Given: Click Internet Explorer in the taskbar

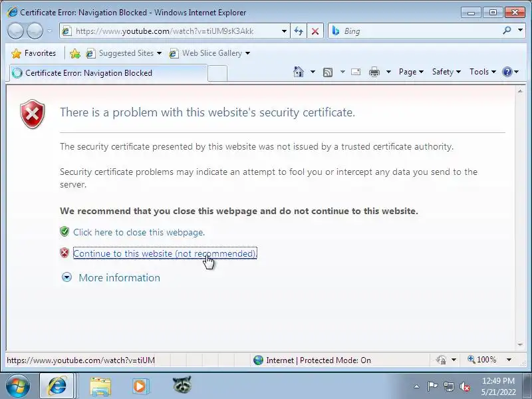Looking at the screenshot, I should pos(57,386).
